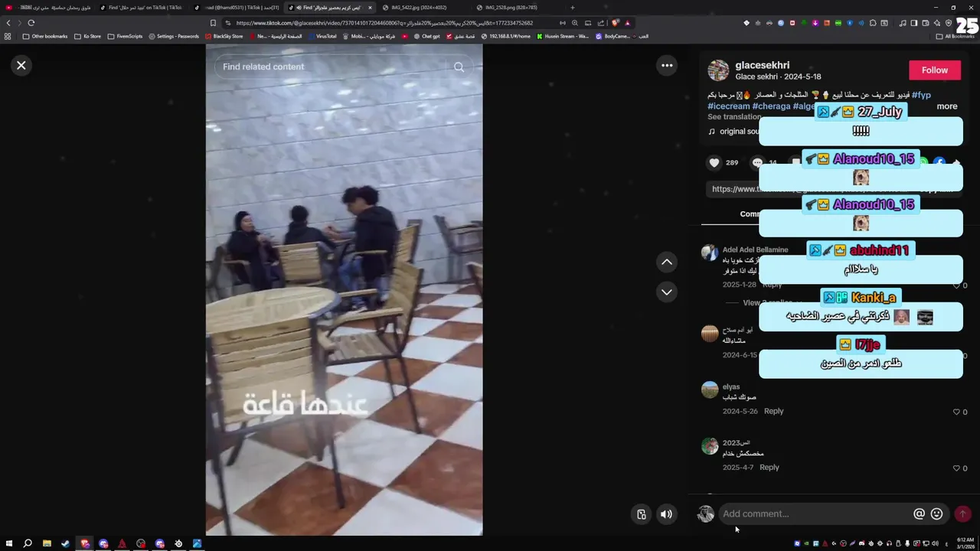
Task: Click the Add comment input field
Action: (815, 514)
